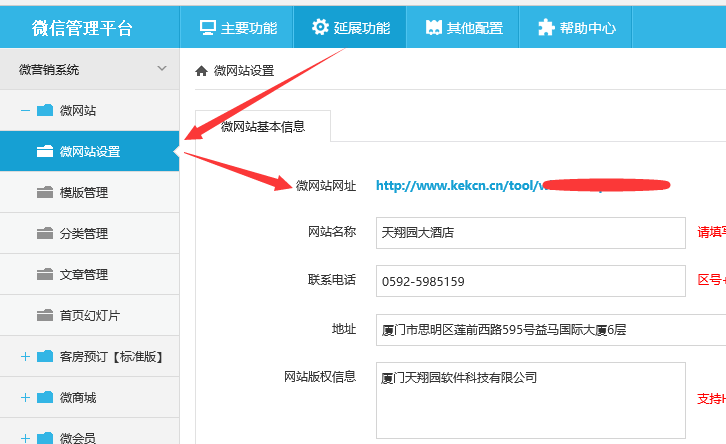
Task: Click the folder icon beside 分类管理
Action: pyautogui.click(x=44, y=234)
